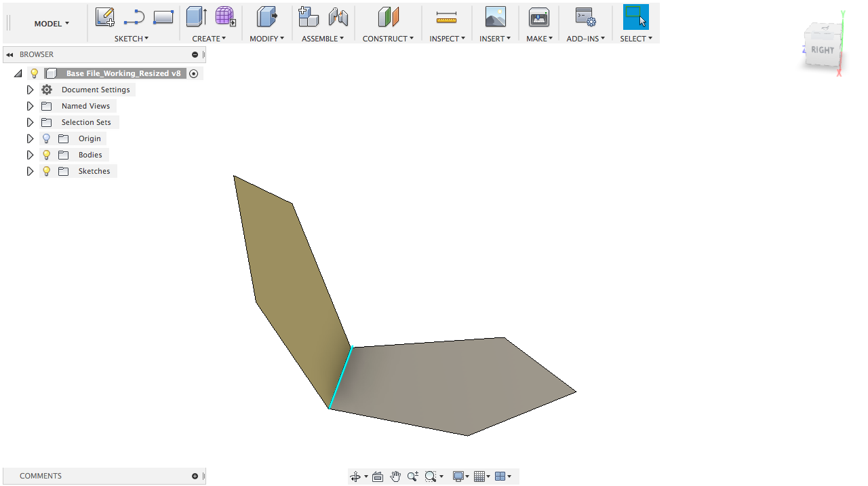868x486 pixels.
Task: Open the SELECT menu
Action: pos(636,39)
